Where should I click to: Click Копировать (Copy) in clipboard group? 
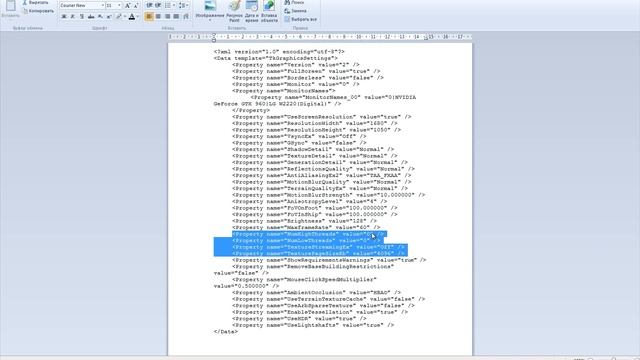[38, 11]
